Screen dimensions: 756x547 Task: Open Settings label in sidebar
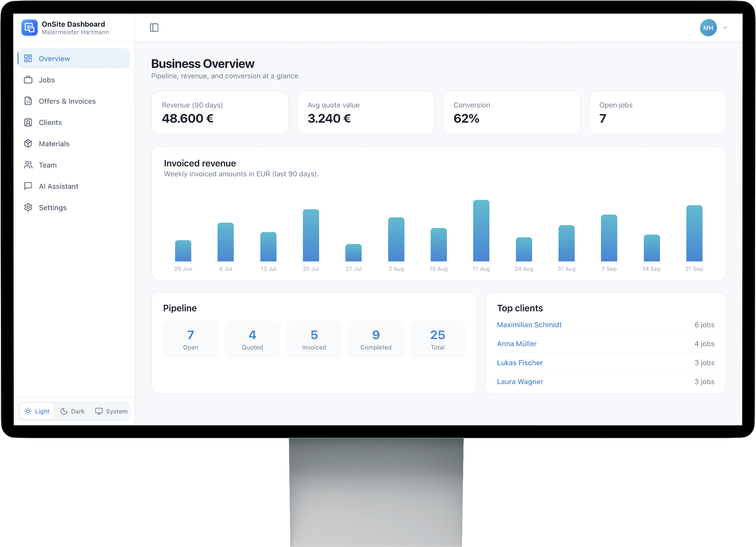point(53,208)
